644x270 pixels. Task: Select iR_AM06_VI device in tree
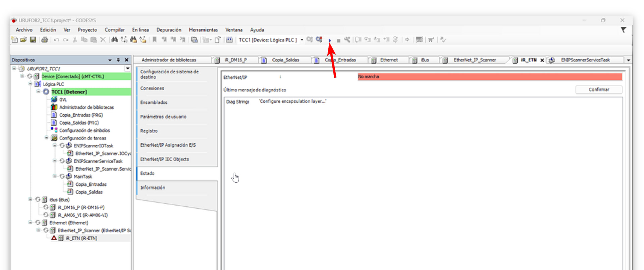[83, 215]
